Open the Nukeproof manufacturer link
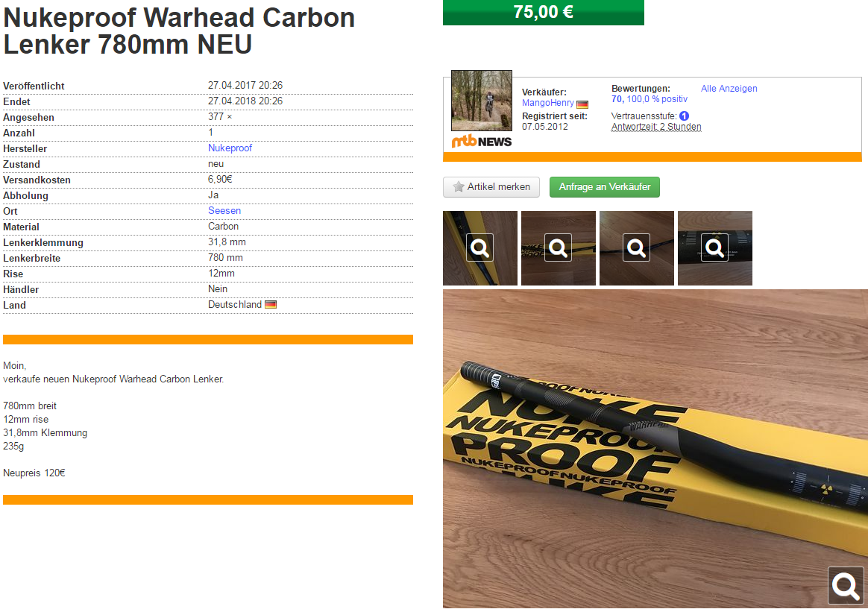 [230, 148]
